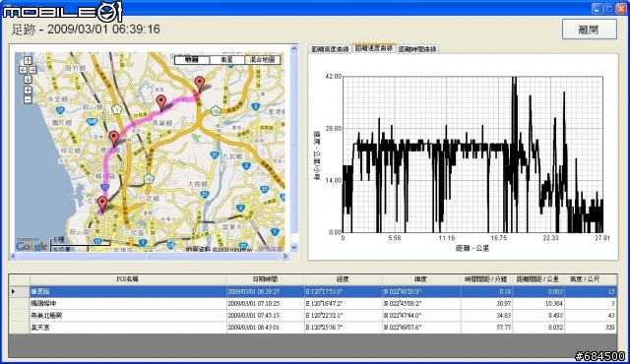
Task: Click the map panel scroll-up arrow
Action: [293, 49]
